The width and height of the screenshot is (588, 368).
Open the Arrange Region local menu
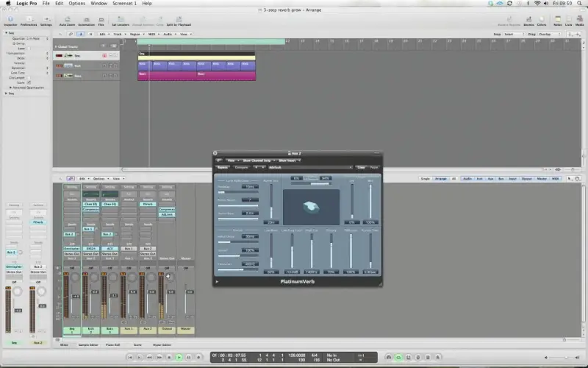point(137,34)
